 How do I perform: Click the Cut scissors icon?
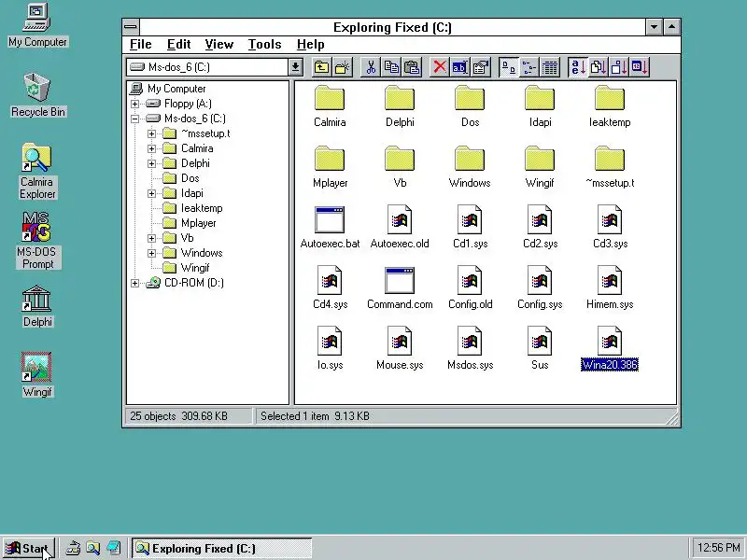[371, 67]
